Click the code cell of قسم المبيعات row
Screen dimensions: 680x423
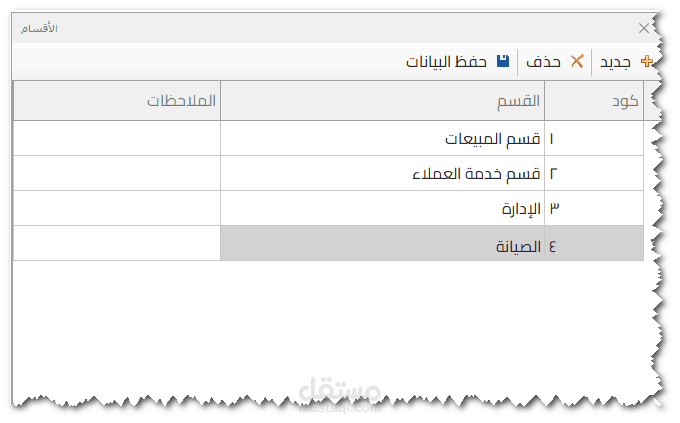point(594,138)
